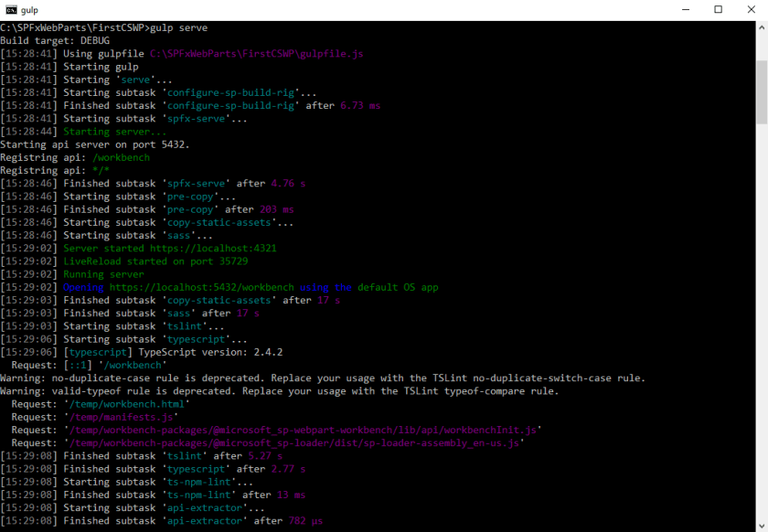Click the scrollbar down arrow
The height and width of the screenshot is (532, 768).
[761, 524]
